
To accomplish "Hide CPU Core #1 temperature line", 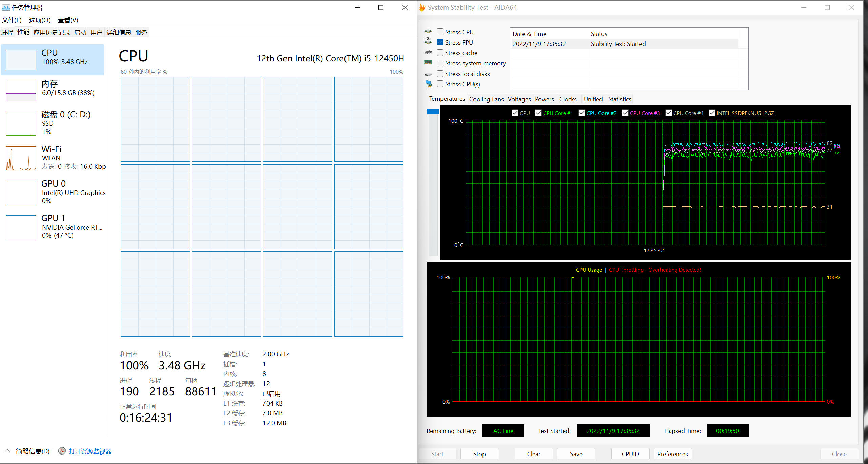I will 538,113.
